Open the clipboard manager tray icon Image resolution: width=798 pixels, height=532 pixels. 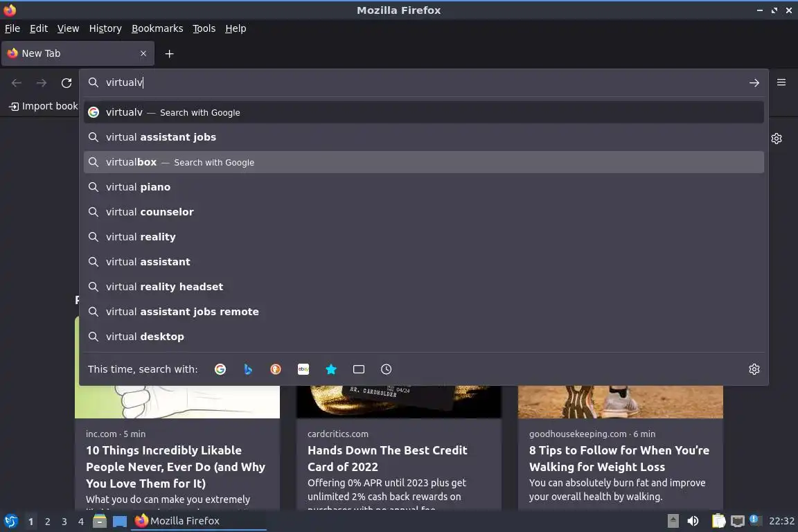coord(718,521)
